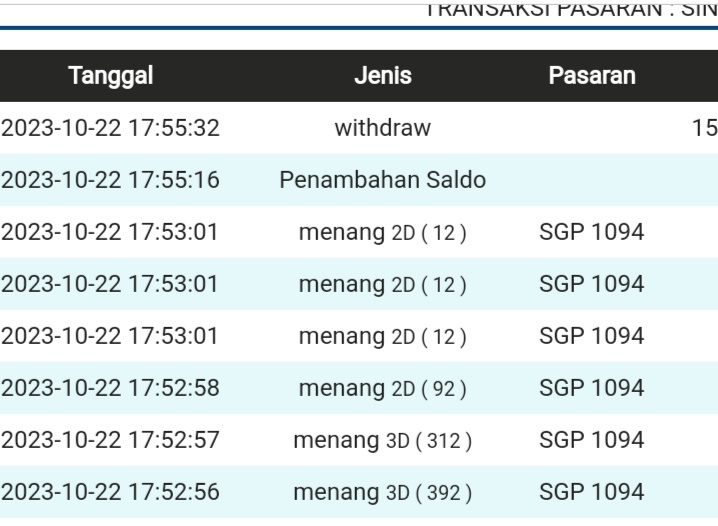Click the amount starting with 15 in withdraw row
Image resolution: width=718 pixels, height=526 pixels.
coord(704,128)
